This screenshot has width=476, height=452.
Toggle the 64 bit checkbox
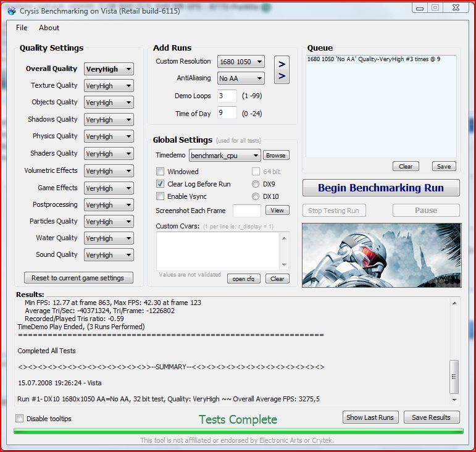(x=256, y=172)
